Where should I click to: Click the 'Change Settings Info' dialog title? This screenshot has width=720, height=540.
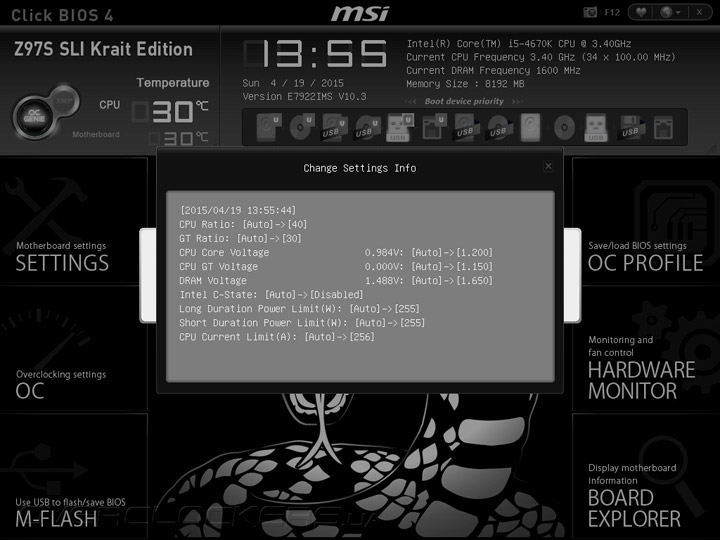[x=360, y=168]
